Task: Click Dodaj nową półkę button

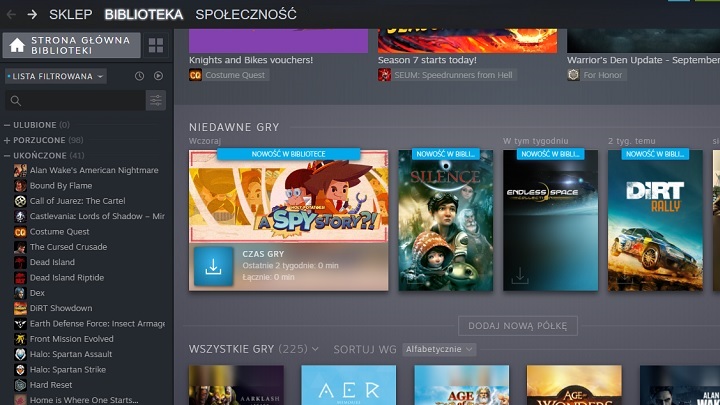Action: (518, 326)
